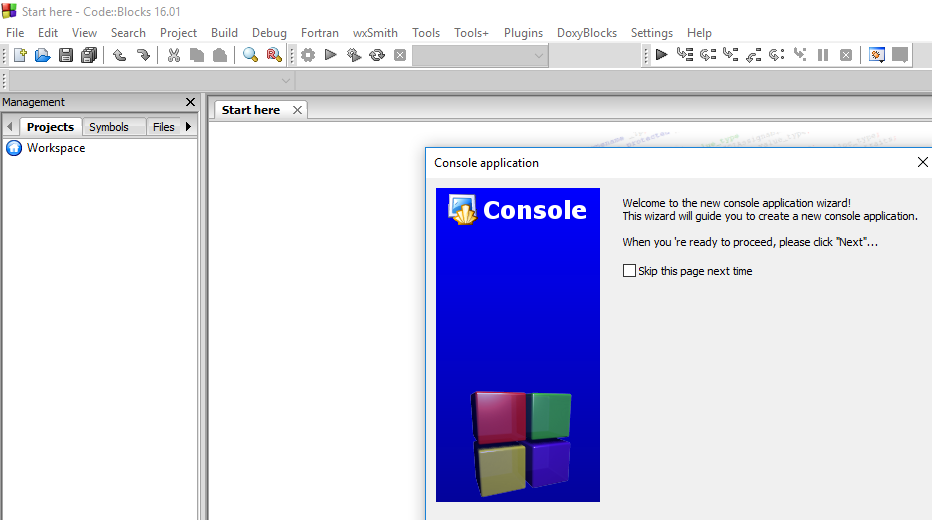Switch to the Files tab
This screenshot has height=520, width=932.
(163, 127)
